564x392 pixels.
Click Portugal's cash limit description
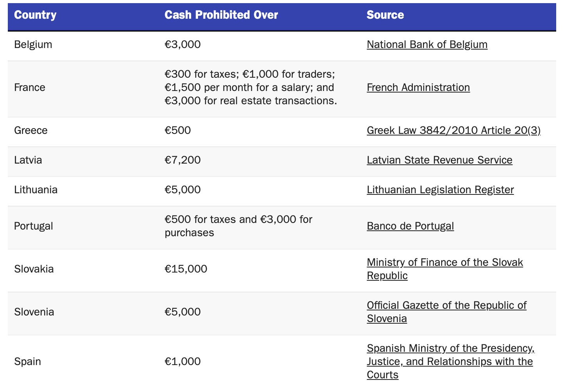click(x=238, y=226)
